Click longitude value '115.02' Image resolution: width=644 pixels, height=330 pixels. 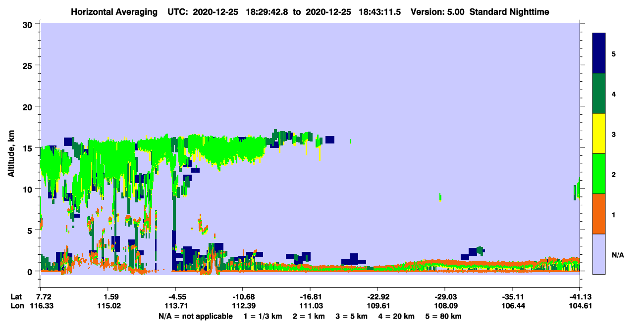[x=108, y=306]
